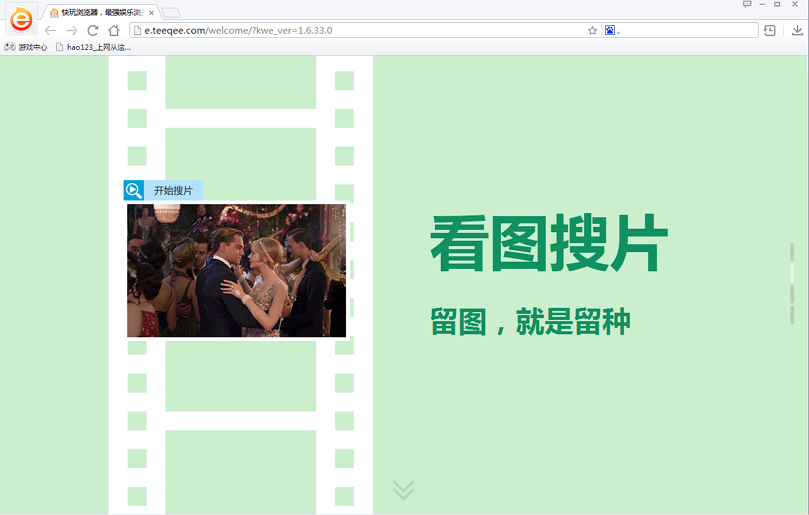809x515 pixels.
Task: Reload the current page
Action: coord(93,30)
